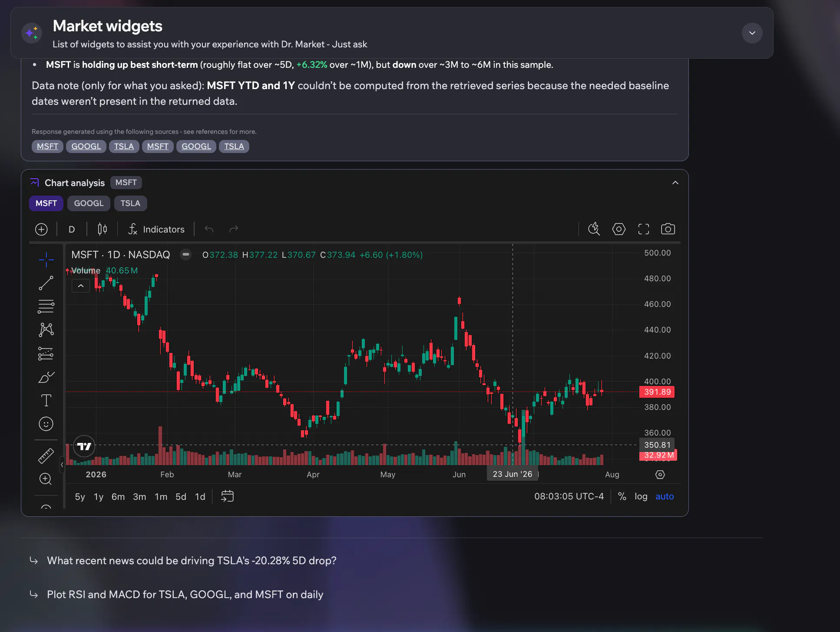The height and width of the screenshot is (632, 840).
Task: Click the 500.00 price axis label
Action: click(657, 253)
